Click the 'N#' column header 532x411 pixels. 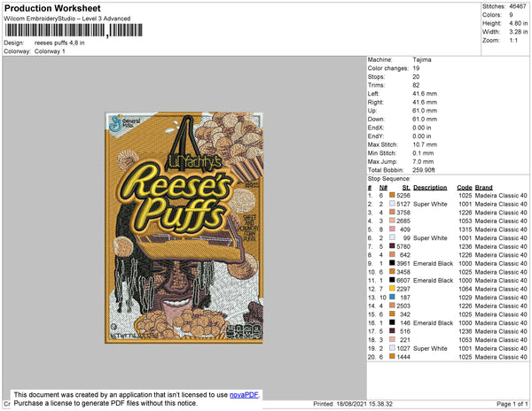point(383,188)
